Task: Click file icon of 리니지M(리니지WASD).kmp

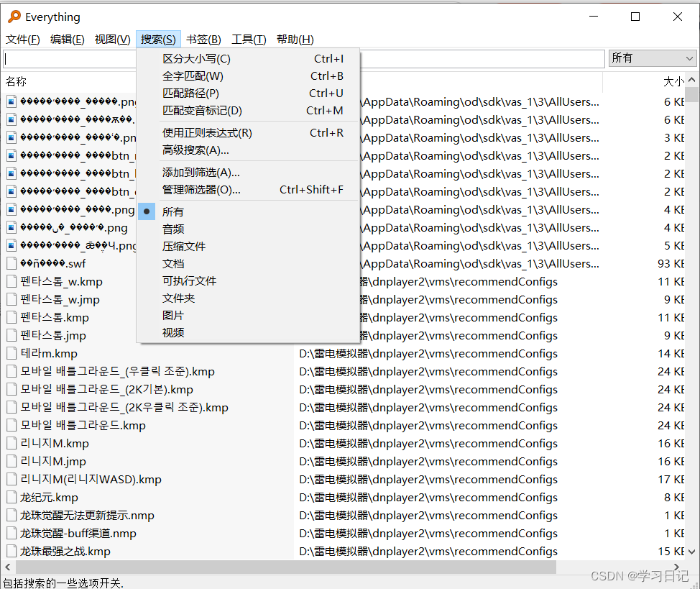Action: pyautogui.click(x=11, y=479)
